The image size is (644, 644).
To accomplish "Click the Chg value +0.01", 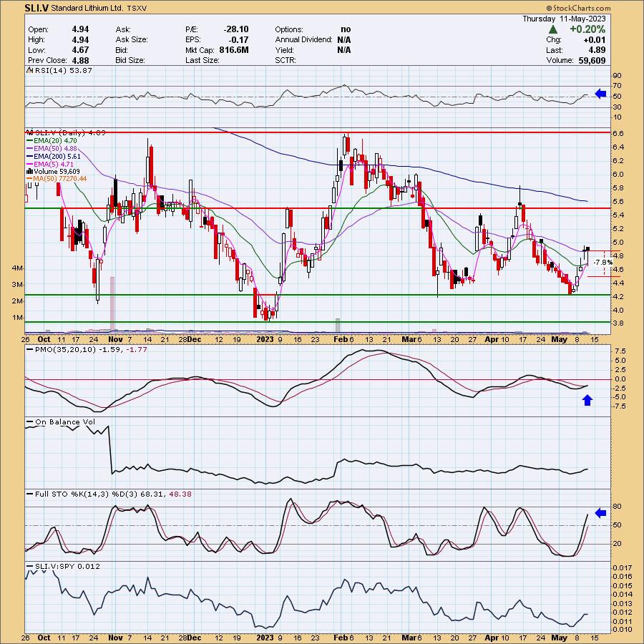I will pyautogui.click(x=595, y=40).
